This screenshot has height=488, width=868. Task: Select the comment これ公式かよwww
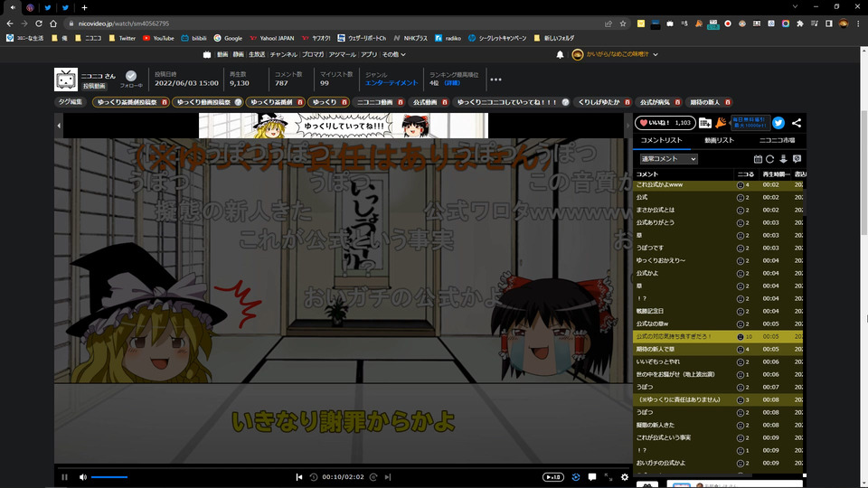pos(718,184)
